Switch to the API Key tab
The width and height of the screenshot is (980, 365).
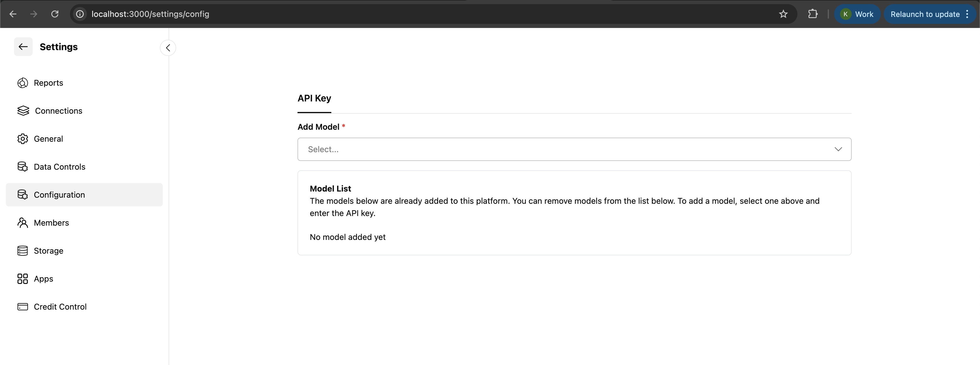314,98
